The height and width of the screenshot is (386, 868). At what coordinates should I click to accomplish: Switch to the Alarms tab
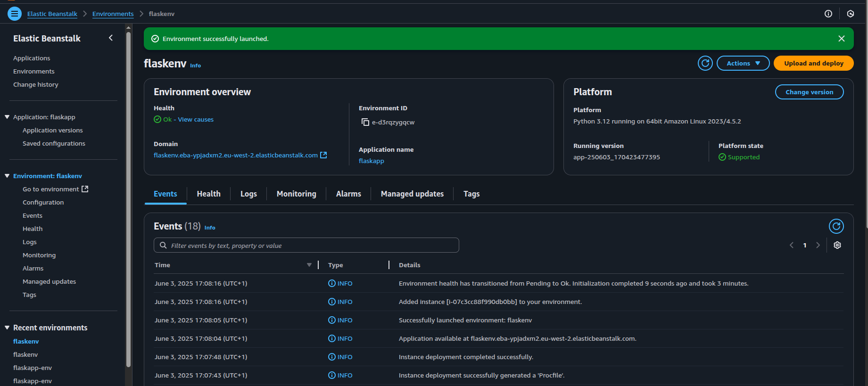tap(348, 194)
